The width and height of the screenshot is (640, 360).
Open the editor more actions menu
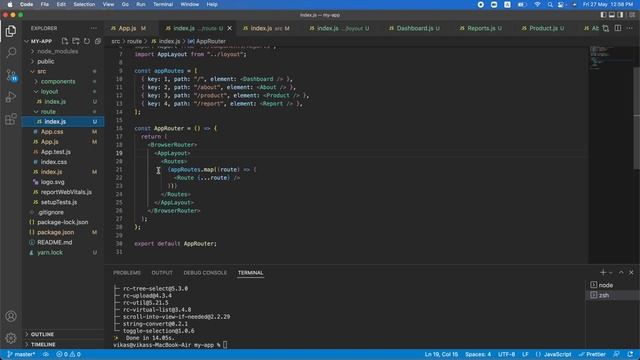coord(630,28)
